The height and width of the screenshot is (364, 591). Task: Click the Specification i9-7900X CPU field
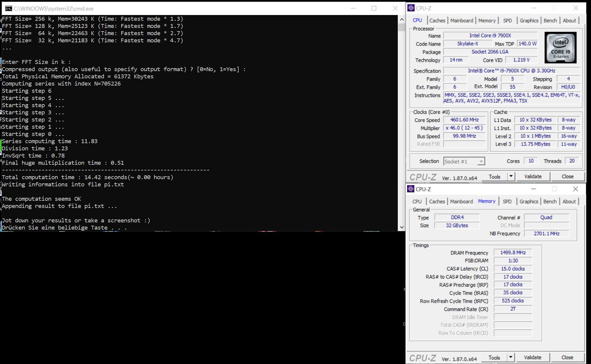pos(511,71)
